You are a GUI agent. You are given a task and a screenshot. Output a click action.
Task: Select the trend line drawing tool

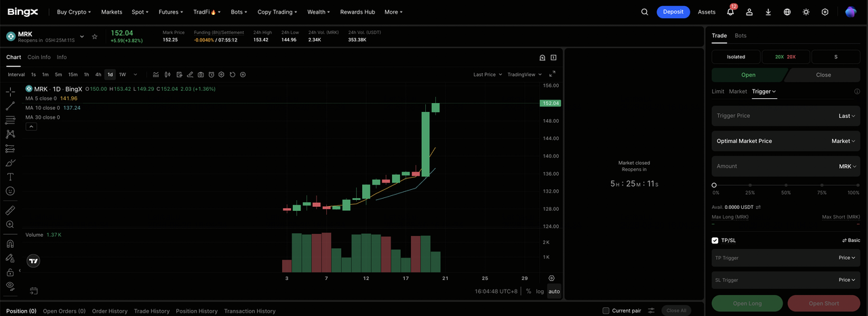click(x=10, y=106)
